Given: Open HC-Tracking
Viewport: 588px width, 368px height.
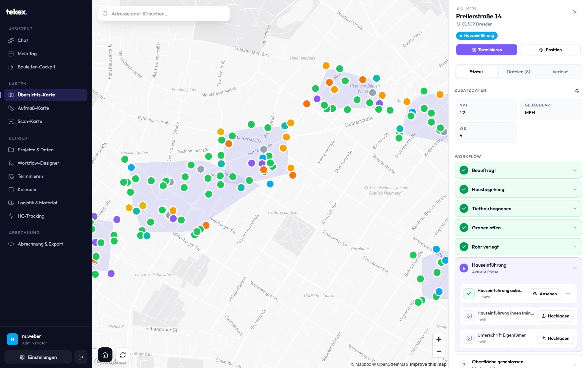Looking at the screenshot, I should tap(46, 216).
